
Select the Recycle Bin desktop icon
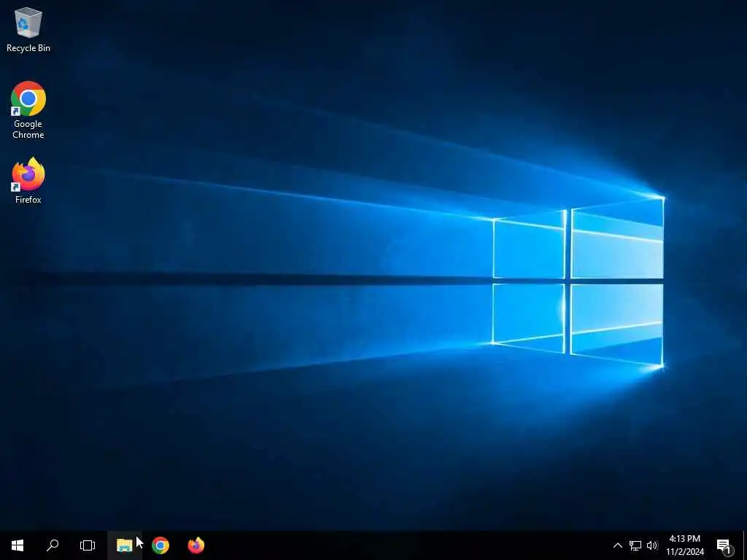click(x=28, y=29)
